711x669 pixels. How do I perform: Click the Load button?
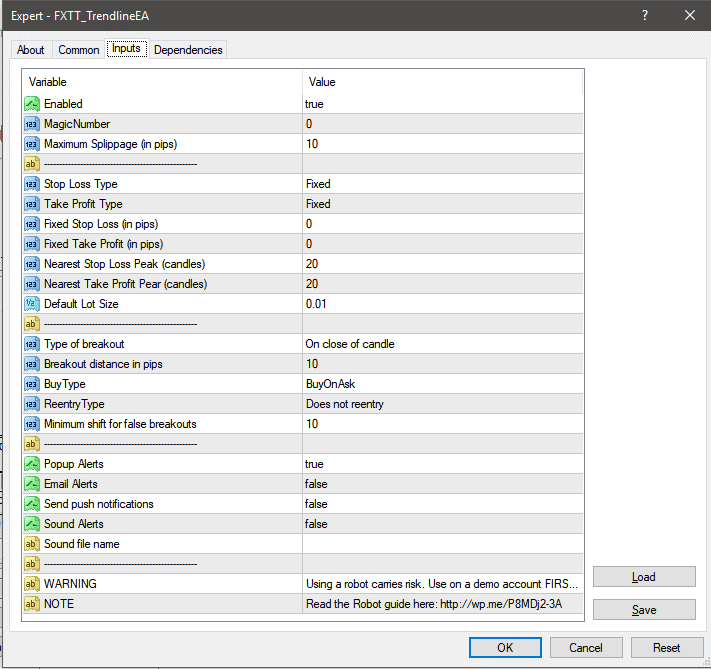coord(644,576)
